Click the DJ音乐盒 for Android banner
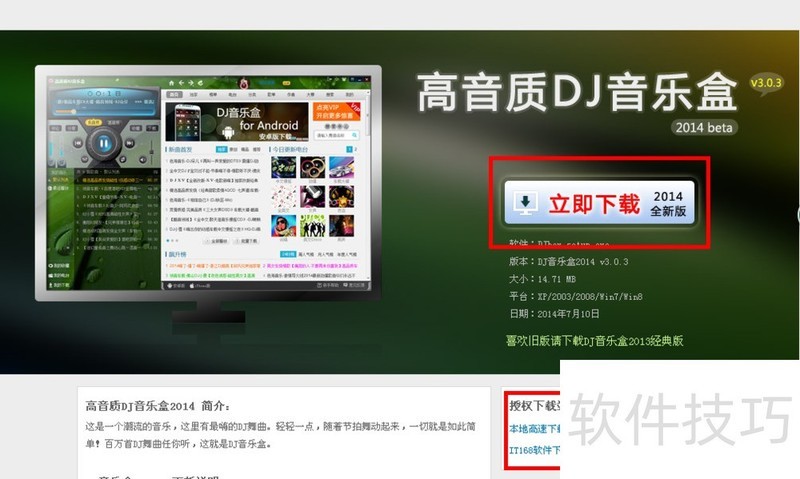The width and height of the screenshot is (800, 479). (237, 122)
